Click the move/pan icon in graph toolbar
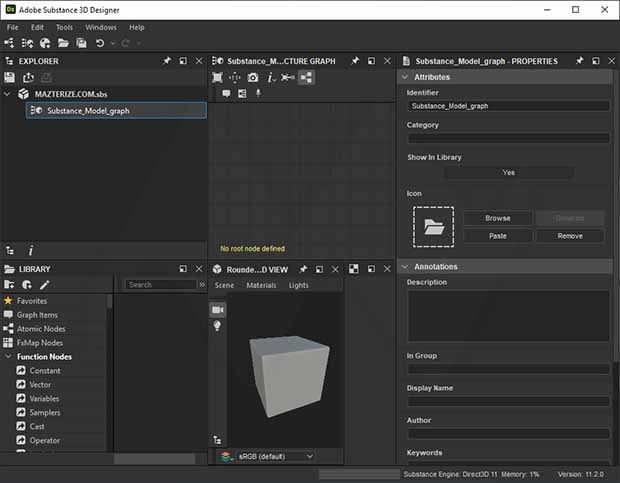620x483 pixels. [235, 77]
